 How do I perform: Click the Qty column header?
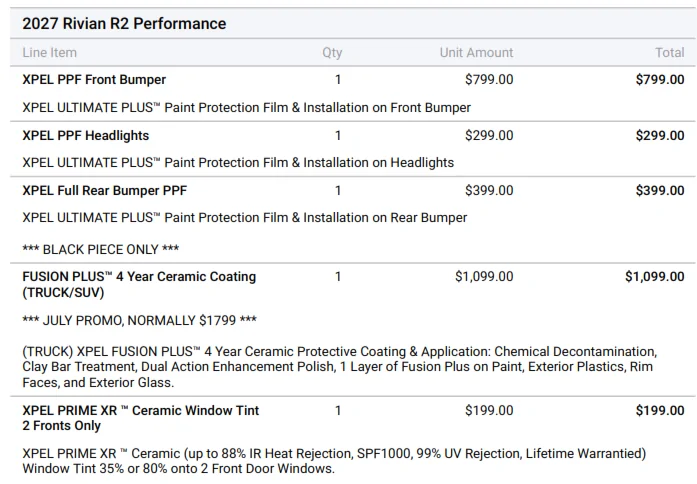click(x=332, y=53)
